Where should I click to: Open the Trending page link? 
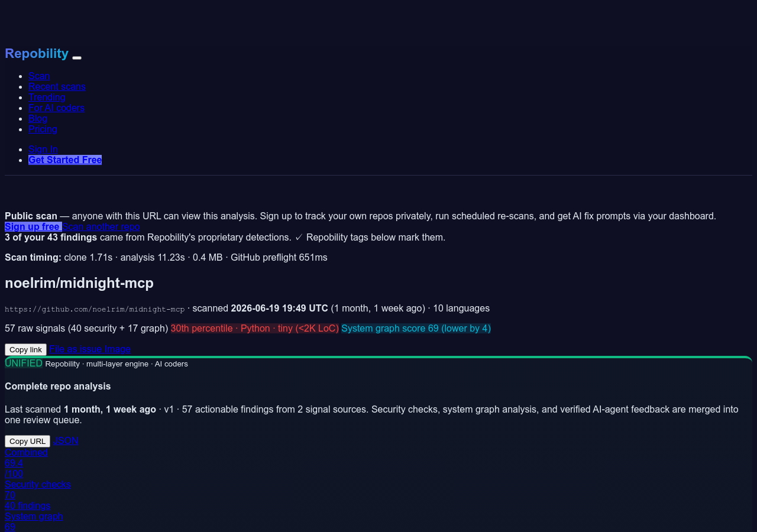coord(47,97)
